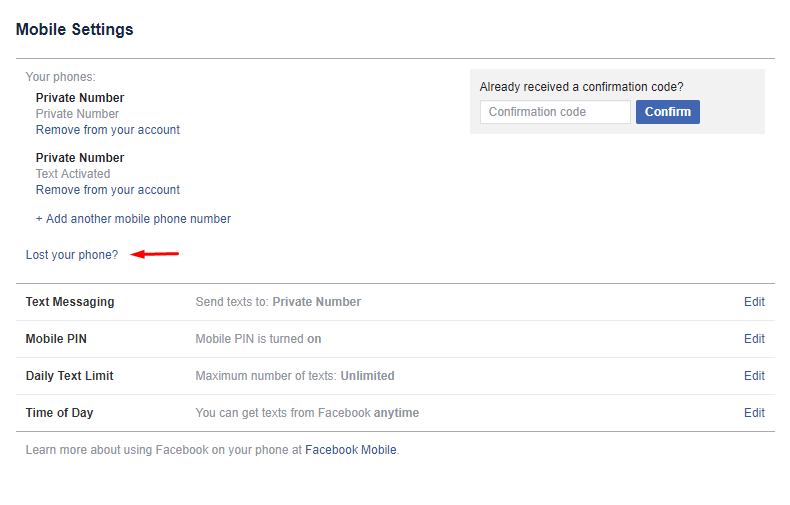Image resolution: width=790 pixels, height=505 pixels.
Task: Focus the Confirmation code input field
Action: [555, 112]
